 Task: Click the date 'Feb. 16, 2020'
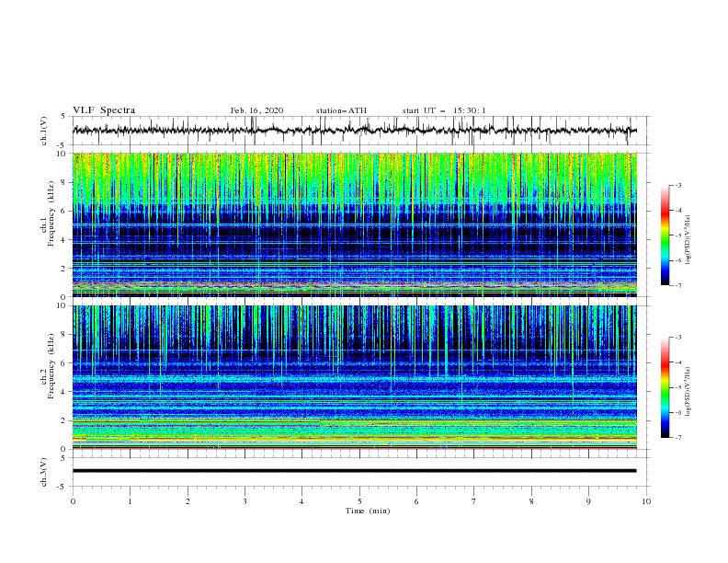256,110
